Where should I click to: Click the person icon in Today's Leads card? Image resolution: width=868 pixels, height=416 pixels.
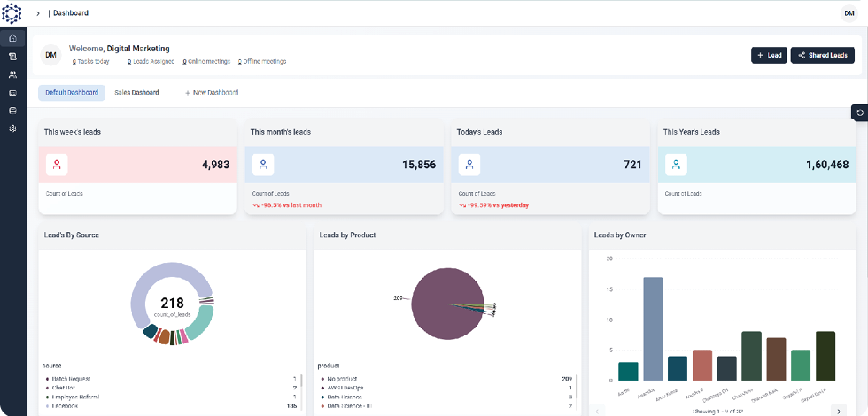469,165
